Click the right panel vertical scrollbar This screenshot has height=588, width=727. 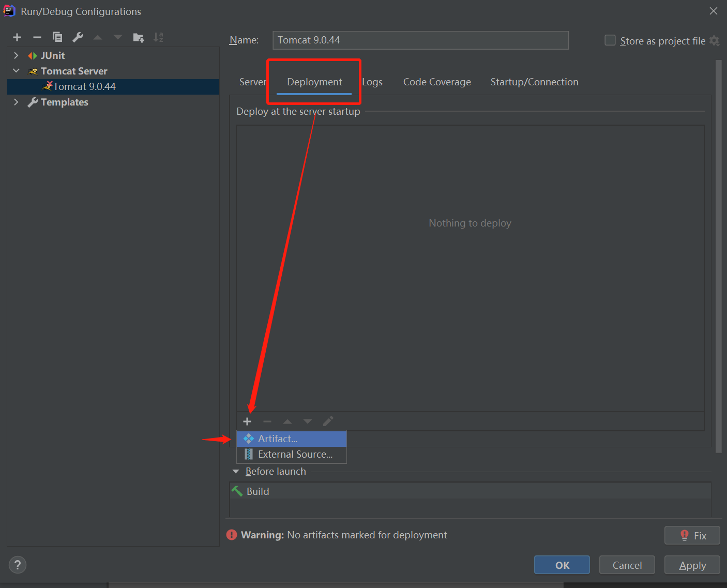tap(718, 256)
